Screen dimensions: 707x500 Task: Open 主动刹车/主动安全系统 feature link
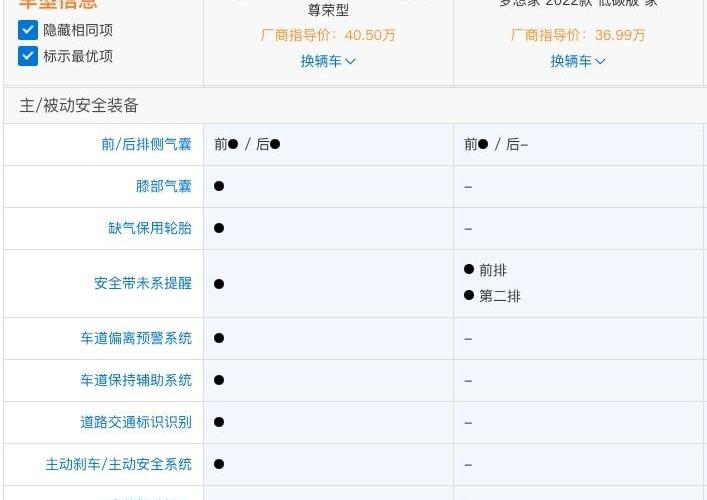tap(118, 464)
